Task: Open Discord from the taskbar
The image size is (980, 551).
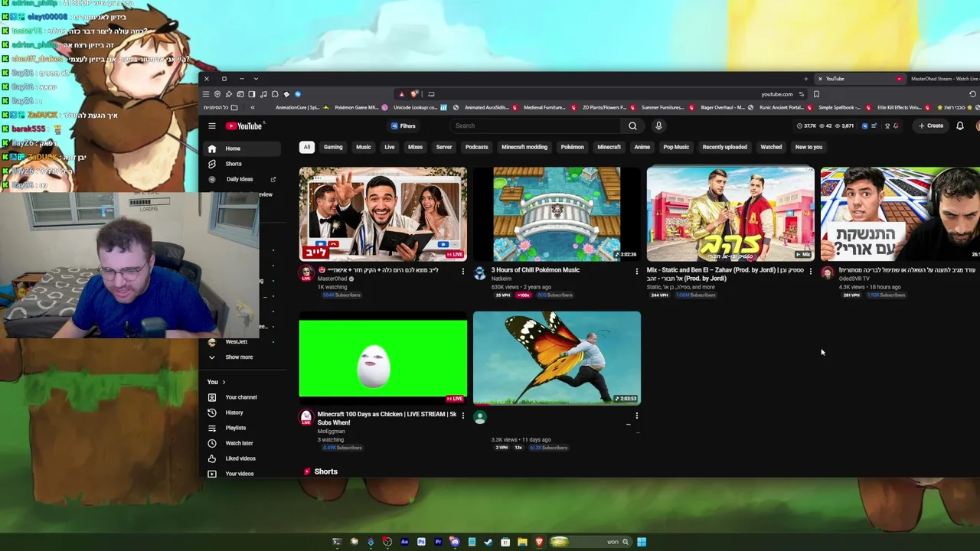Action: (455, 542)
